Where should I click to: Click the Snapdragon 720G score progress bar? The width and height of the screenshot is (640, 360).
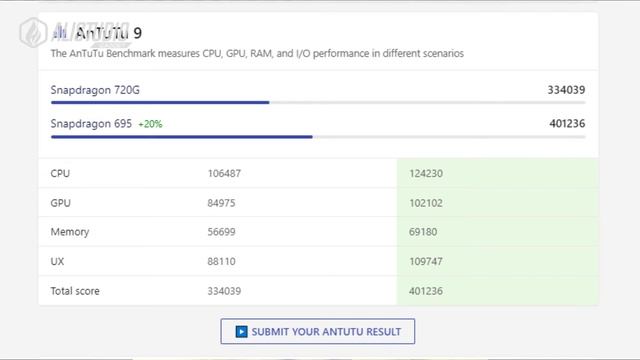318,102
